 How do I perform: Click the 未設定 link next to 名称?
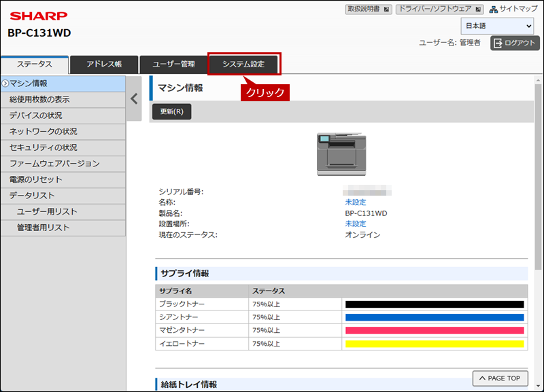pos(355,202)
